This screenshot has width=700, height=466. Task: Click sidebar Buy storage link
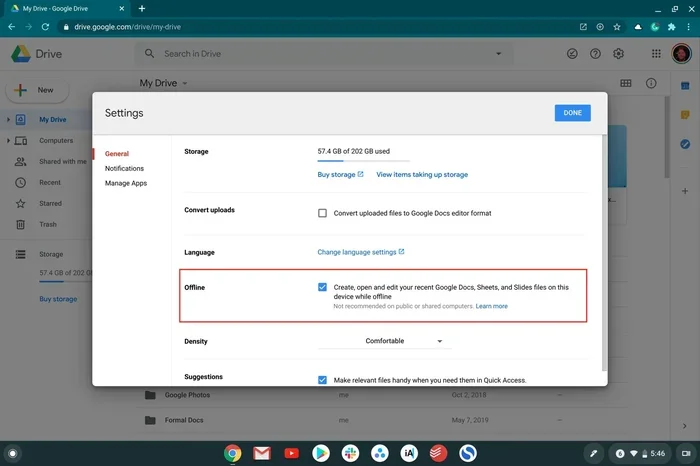(x=58, y=299)
